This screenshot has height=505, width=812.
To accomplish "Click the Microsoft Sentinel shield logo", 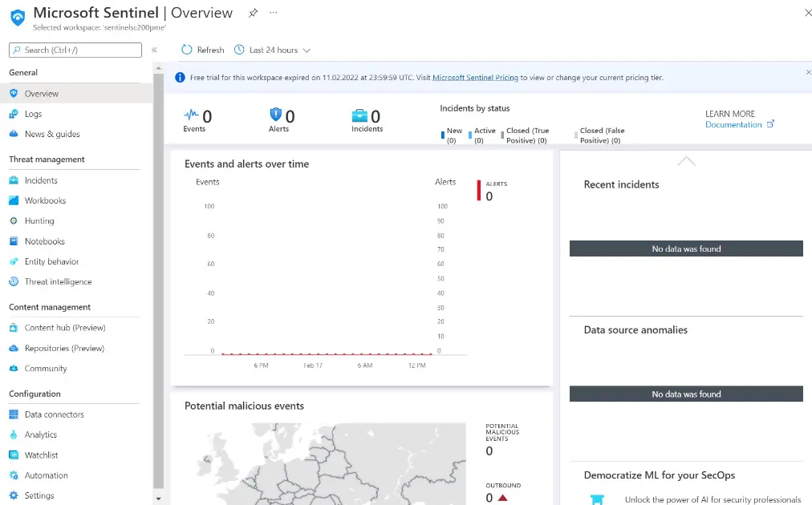I will click(x=18, y=17).
